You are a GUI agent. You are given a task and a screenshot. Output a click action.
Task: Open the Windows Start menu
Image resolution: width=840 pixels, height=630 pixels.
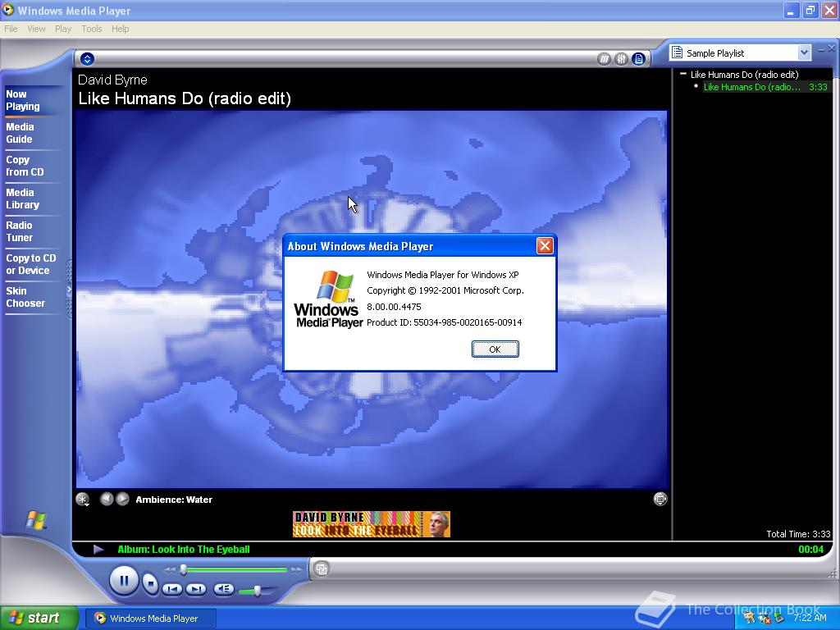tap(39, 618)
